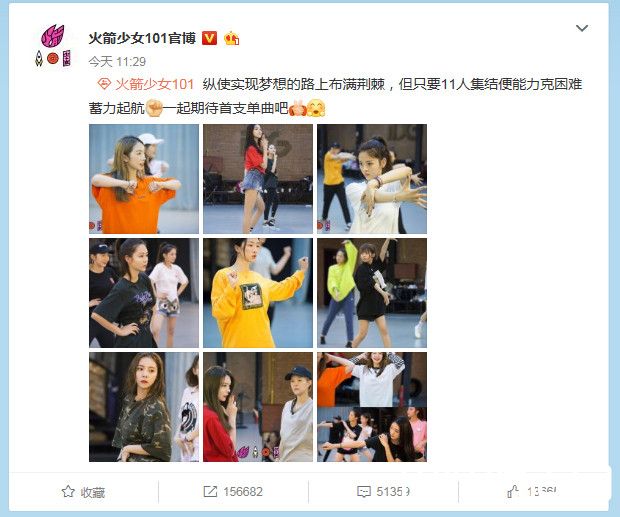Screen dimensions: 620x517
Task: Click the repost icon beside 156682
Action: point(210,491)
